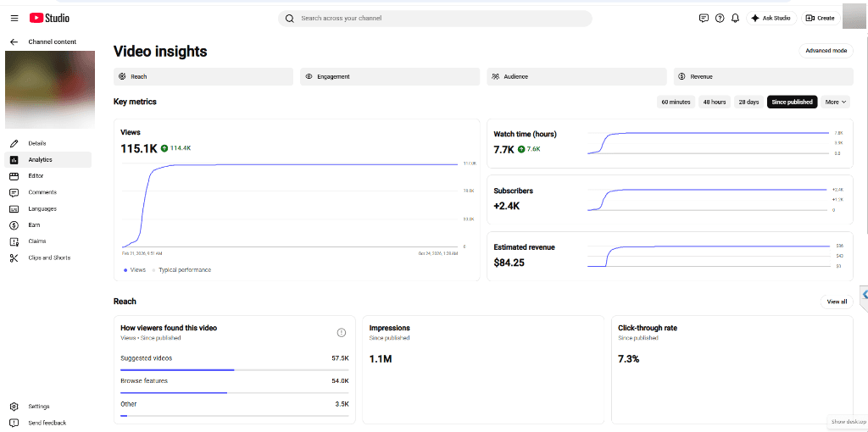Open Settings gear icon
The image size is (868, 432).
pos(14,407)
